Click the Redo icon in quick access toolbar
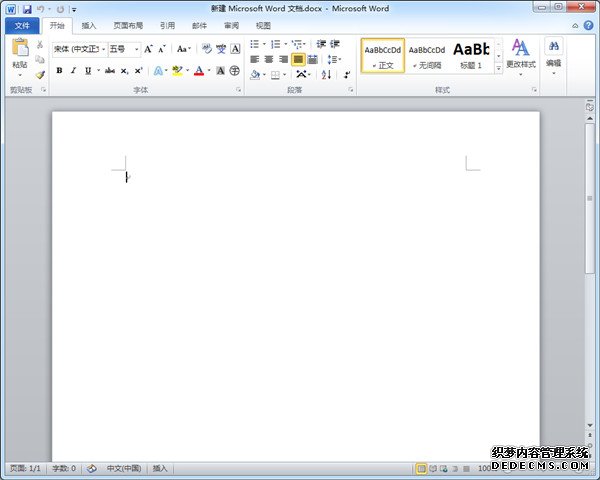Image resolution: width=600 pixels, height=480 pixels. coord(60,9)
